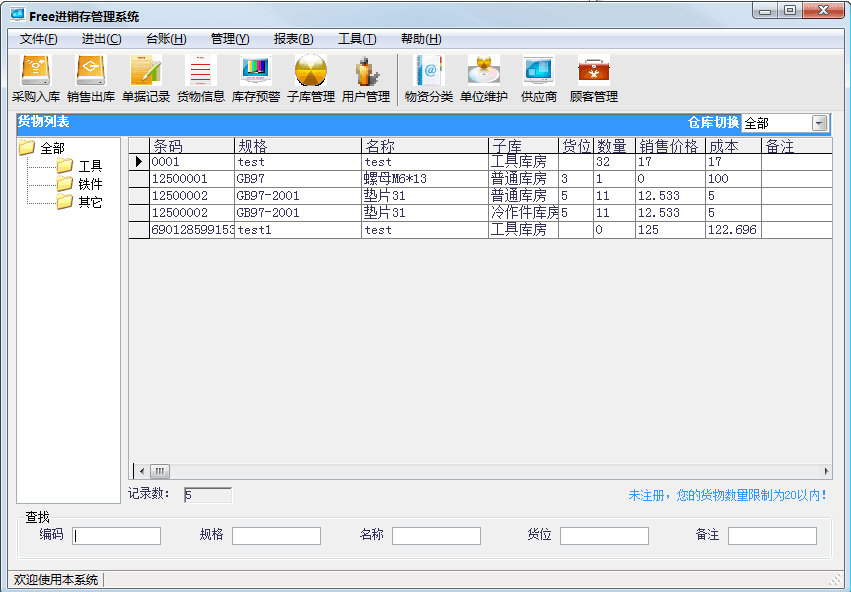The width and height of the screenshot is (851, 592).
Task: Click the 销售价格 column header
Action: pos(669,146)
